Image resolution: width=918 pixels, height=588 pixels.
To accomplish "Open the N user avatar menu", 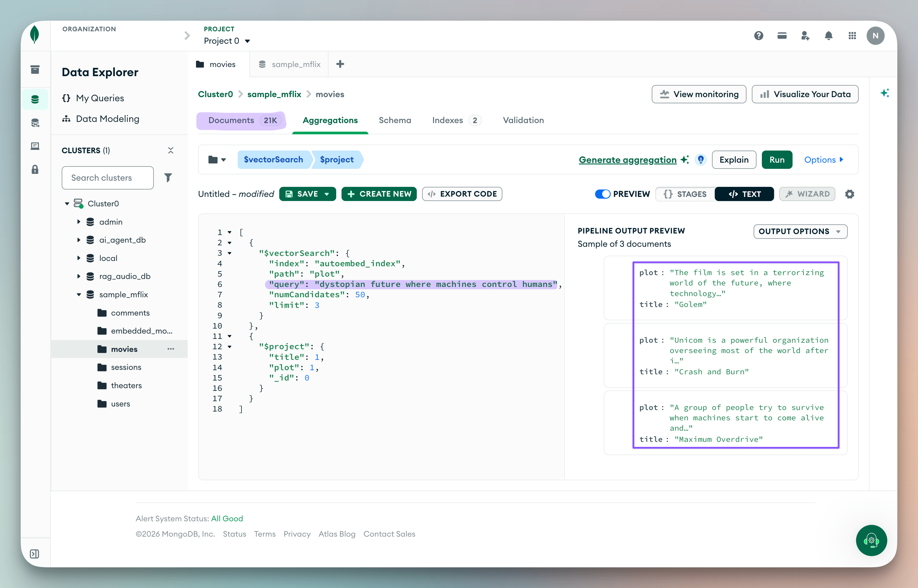I will tap(875, 36).
